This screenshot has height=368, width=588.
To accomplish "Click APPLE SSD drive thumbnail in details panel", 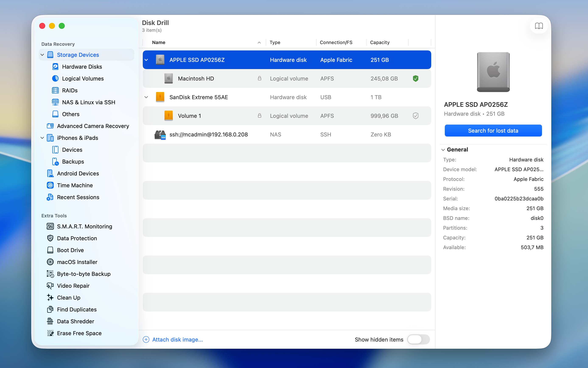I will click(493, 72).
